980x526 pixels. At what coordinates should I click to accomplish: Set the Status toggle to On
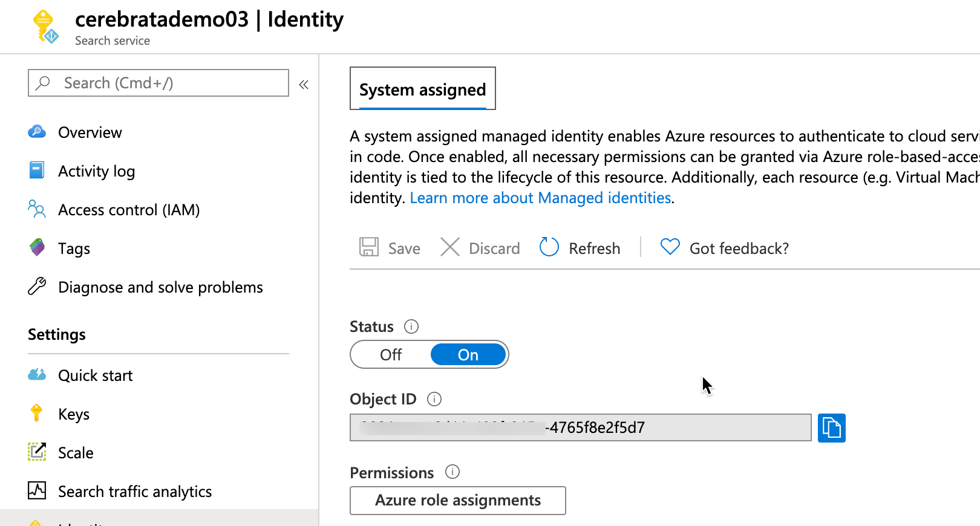click(x=468, y=355)
